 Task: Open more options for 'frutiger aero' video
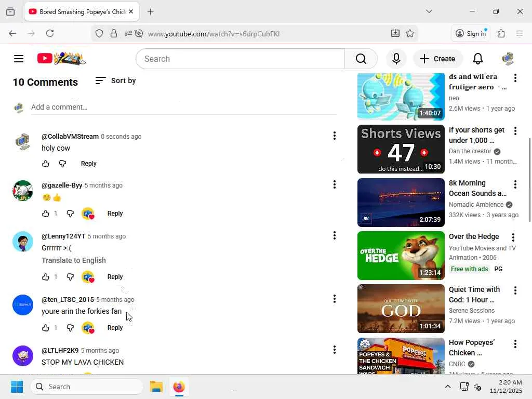coord(515,78)
